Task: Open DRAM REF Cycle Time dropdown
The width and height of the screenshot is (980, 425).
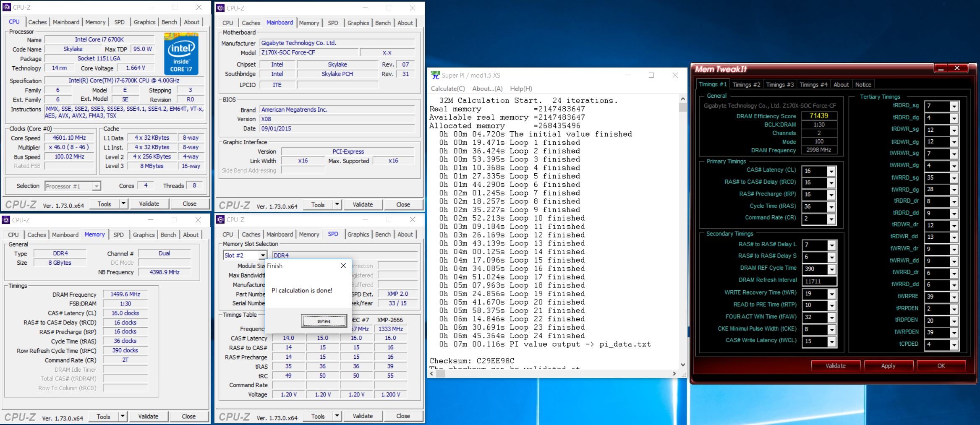Action: [831, 269]
